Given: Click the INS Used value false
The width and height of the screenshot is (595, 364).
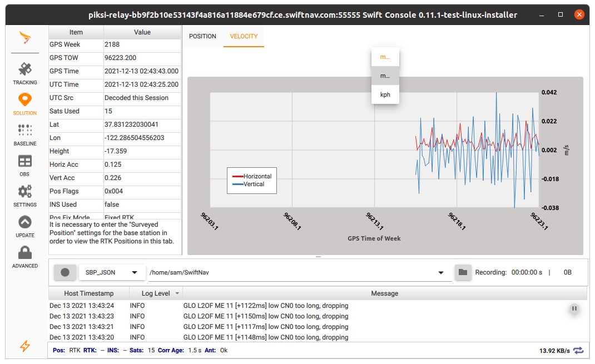Looking at the screenshot, I should click(x=142, y=205).
